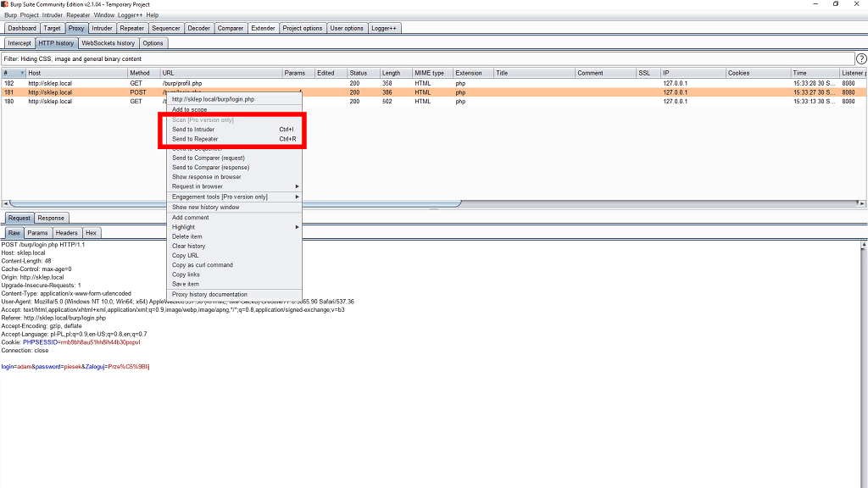Open the Intercept sub-tab

point(19,43)
